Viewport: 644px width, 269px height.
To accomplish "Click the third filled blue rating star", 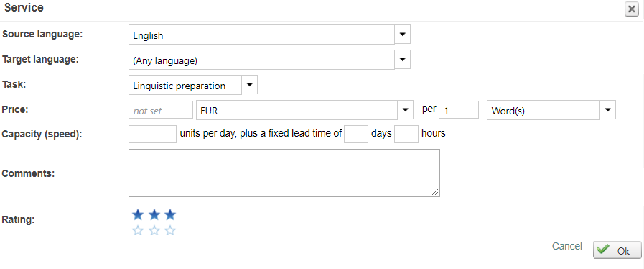I will point(170,215).
